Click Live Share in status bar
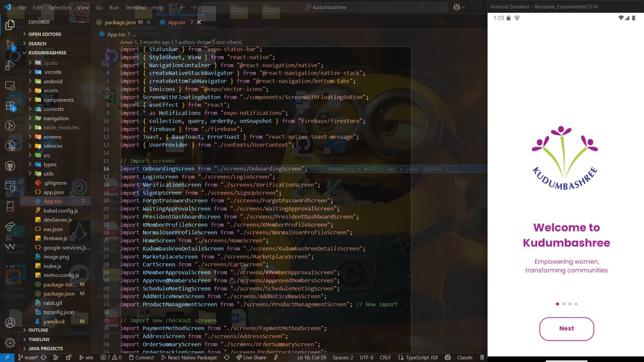644x362 pixels. coord(251,357)
